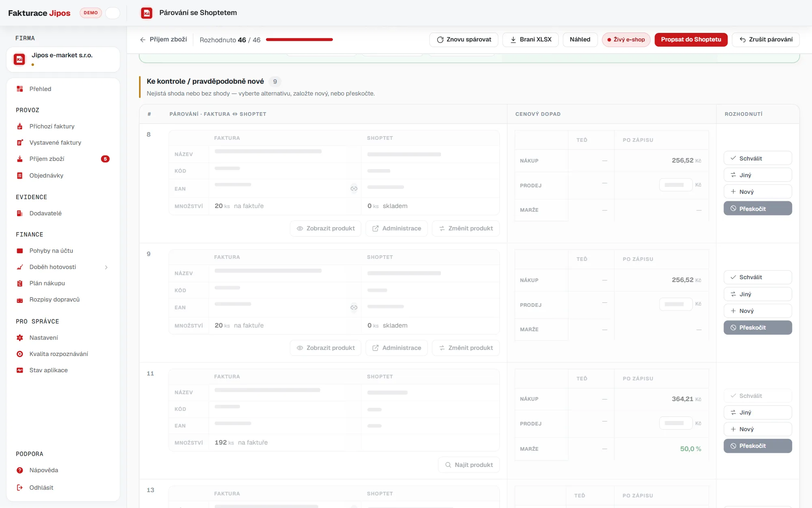Approve row 9 with Schválit

pyautogui.click(x=758, y=277)
